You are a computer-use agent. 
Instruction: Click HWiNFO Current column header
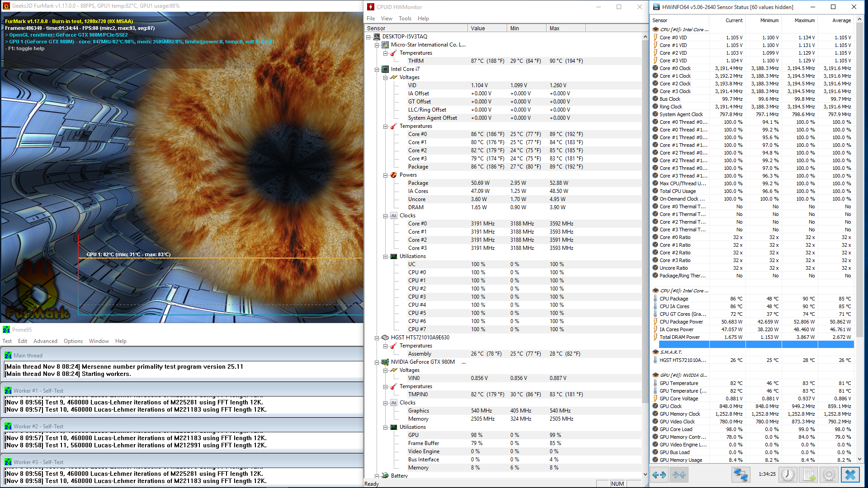pos(727,20)
